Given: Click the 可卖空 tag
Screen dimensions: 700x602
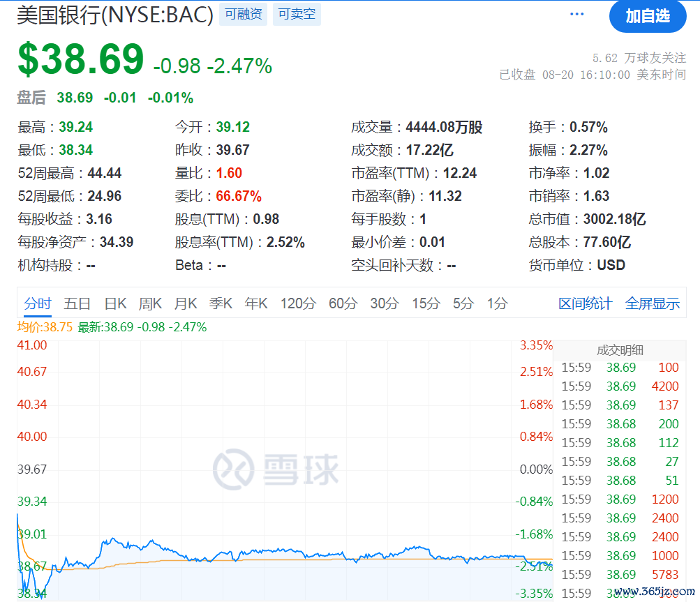Looking at the screenshot, I should pos(297,14).
